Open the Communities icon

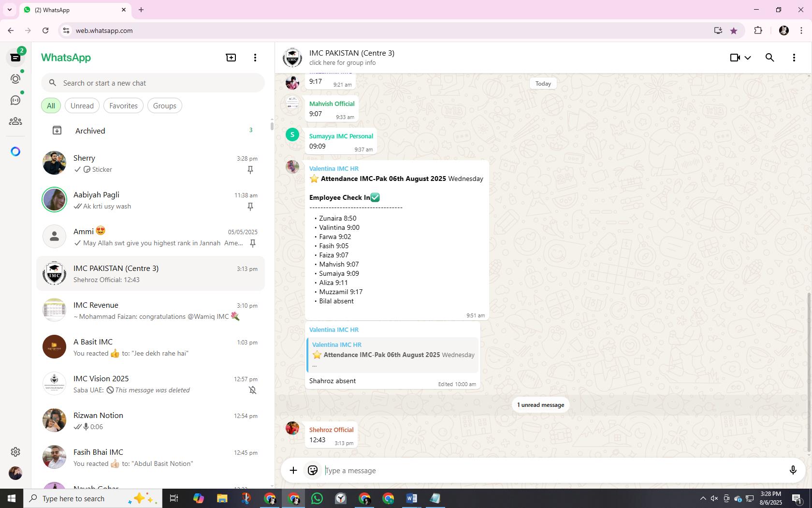[x=15, y=121]
